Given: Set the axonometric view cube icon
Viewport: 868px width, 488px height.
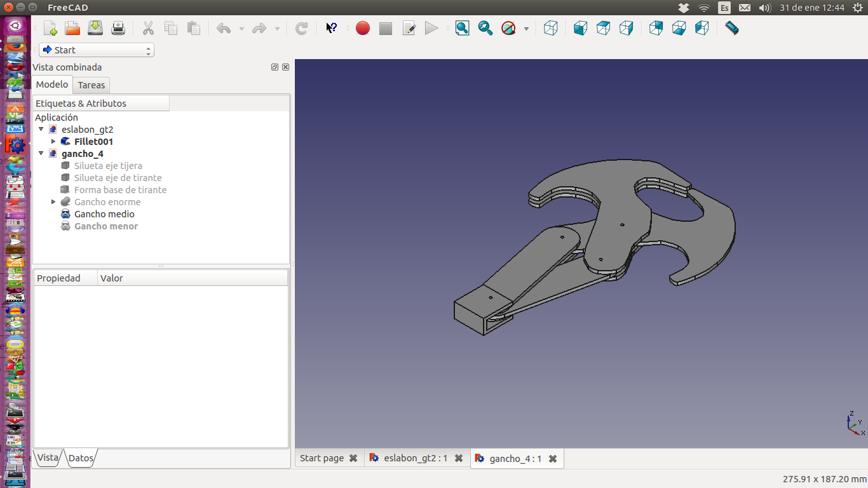Looking at the screenshot, I should point(551,28).
